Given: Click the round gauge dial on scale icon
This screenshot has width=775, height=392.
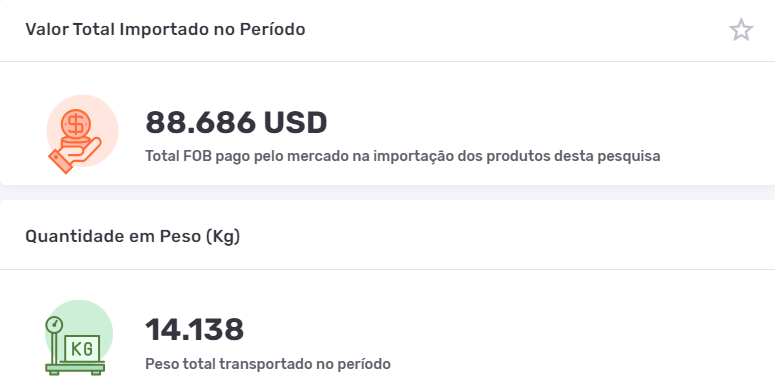Looking at the screenshot, I should (x=54, y=325).
